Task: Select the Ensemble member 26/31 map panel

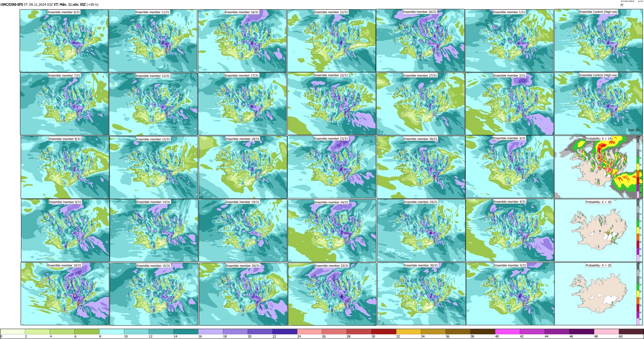Action: [x=420, y=40]
